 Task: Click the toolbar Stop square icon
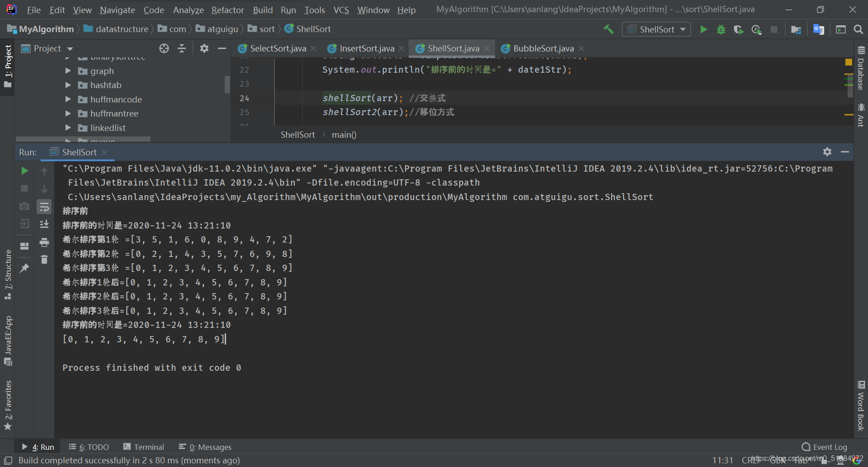point(774,29)
